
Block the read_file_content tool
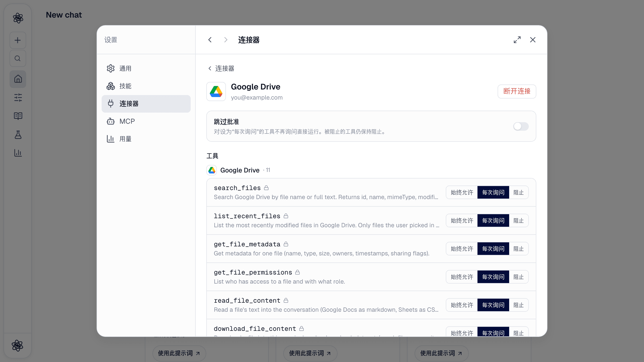coord(519,305)
